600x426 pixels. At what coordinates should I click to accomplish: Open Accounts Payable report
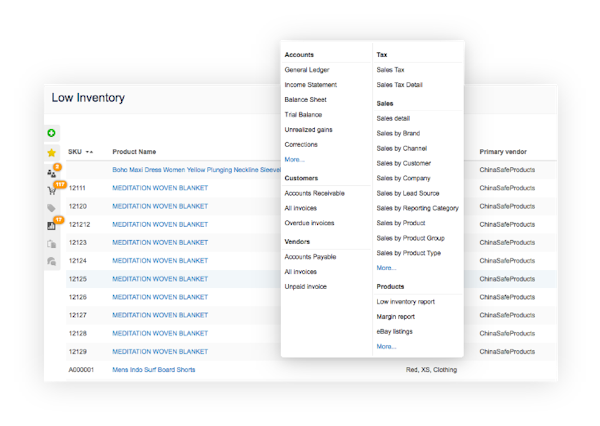coord(310,256)
